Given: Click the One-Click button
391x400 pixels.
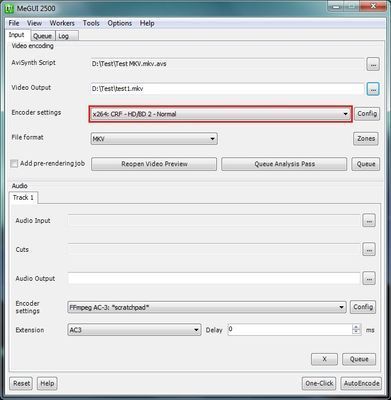Looking at the screenshot, I should (319, 383).
